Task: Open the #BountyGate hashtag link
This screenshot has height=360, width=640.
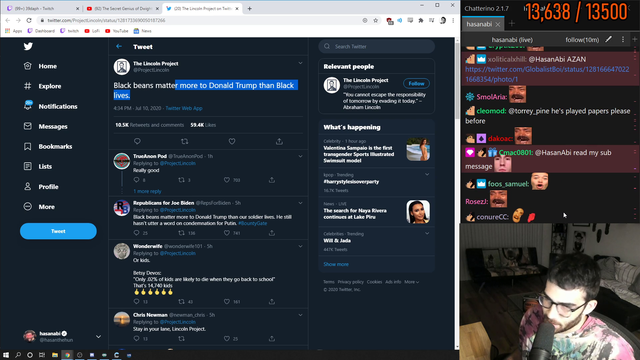Action: point(252,223)
